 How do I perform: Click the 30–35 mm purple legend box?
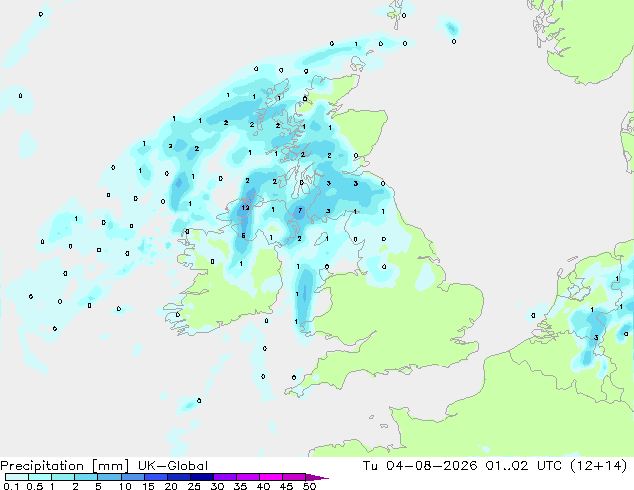pos(224,477)
